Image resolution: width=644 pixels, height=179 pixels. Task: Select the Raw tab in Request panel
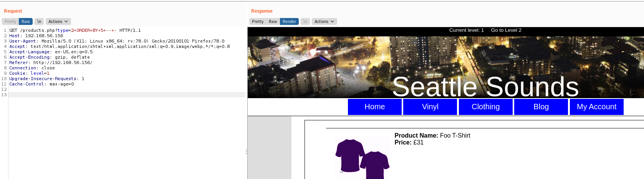[26, 21]
